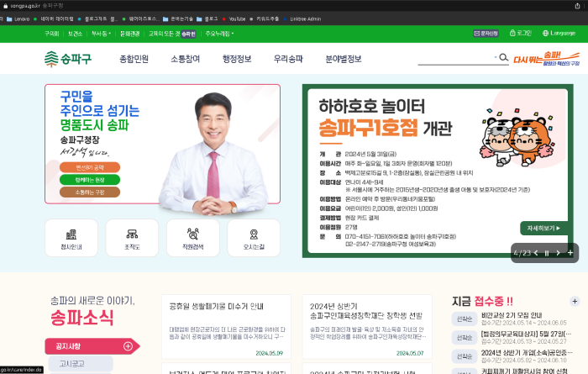Expand the 주요누리집 dropdown
The height and width of the screenshot is (374, 588).
point(219,34)
